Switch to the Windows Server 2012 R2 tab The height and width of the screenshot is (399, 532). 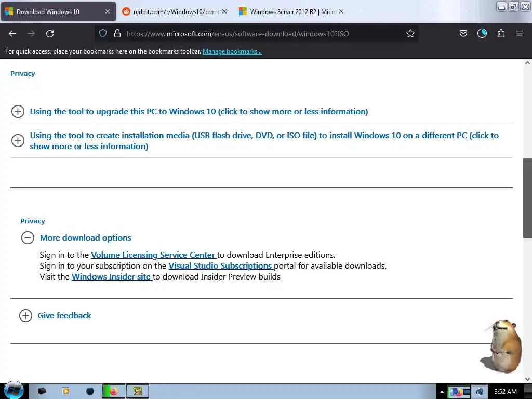click(x=292, y=12)
